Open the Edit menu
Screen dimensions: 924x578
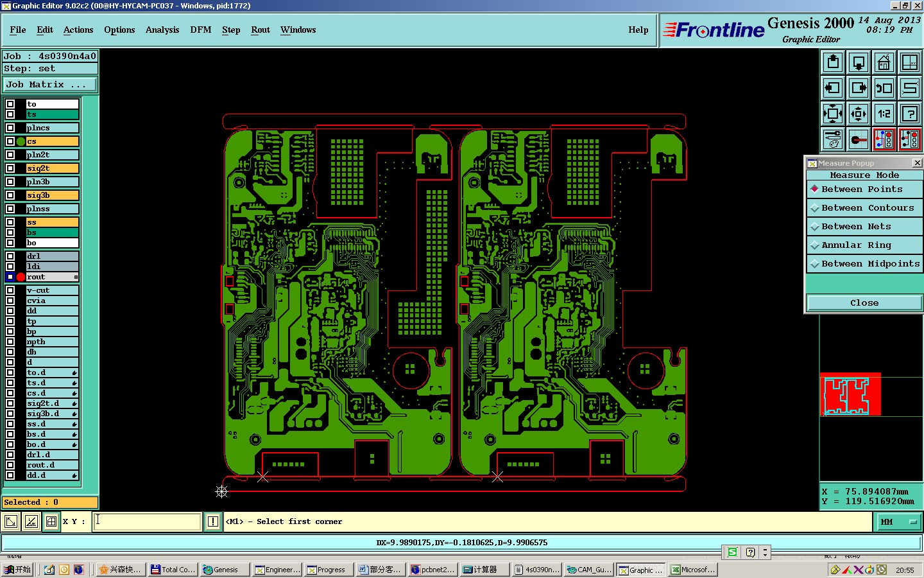click(x=45, y=30)
